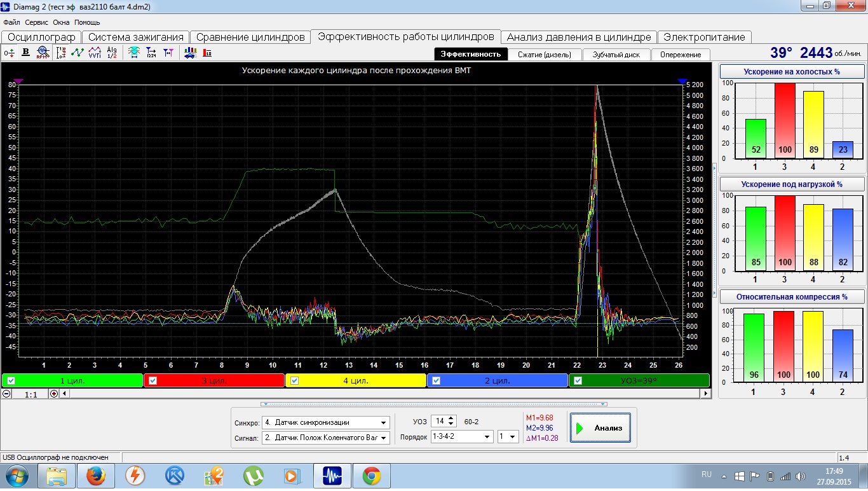Click the bold 'B' toolbar icon
The height and width of the screenshot is (491, 868).
click(x=26, y=53)
